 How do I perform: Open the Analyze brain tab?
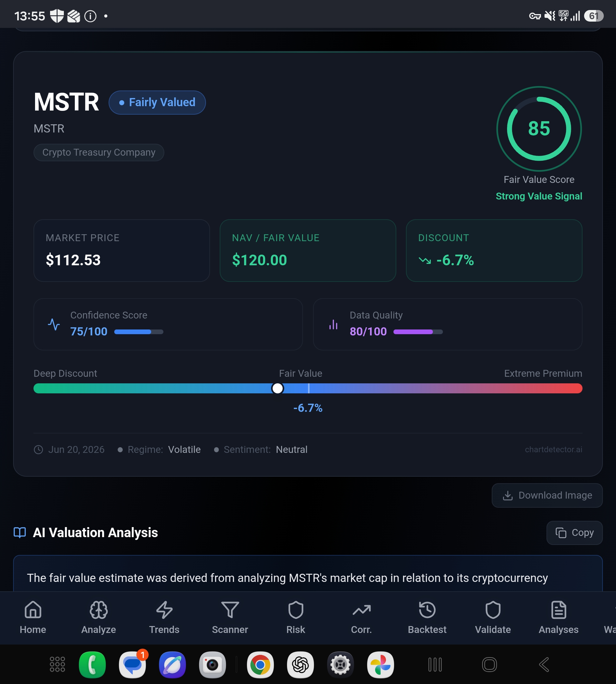(x=99, y=618)
